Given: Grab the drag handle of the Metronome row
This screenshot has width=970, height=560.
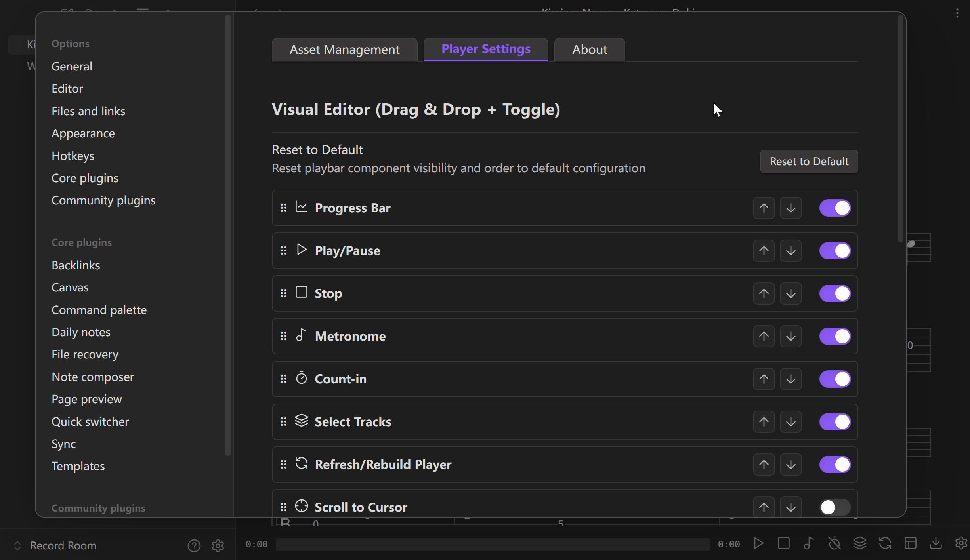Looking at the screenshot, I should 283,336.
